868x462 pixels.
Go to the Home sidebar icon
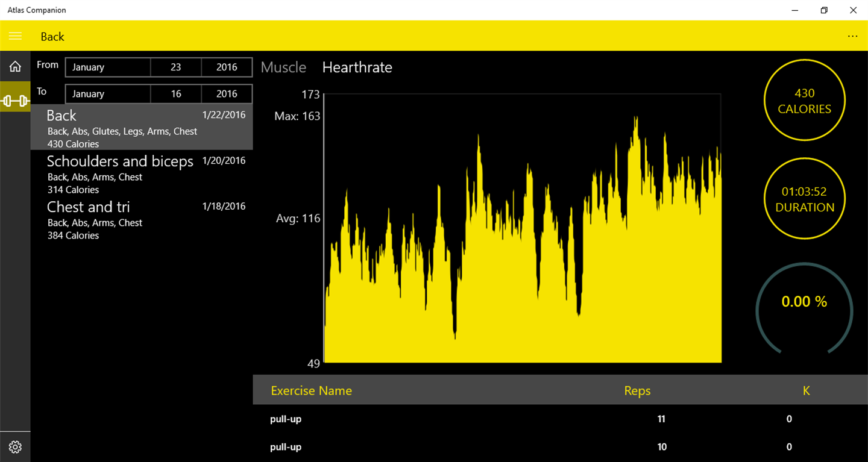pos(15,67)
